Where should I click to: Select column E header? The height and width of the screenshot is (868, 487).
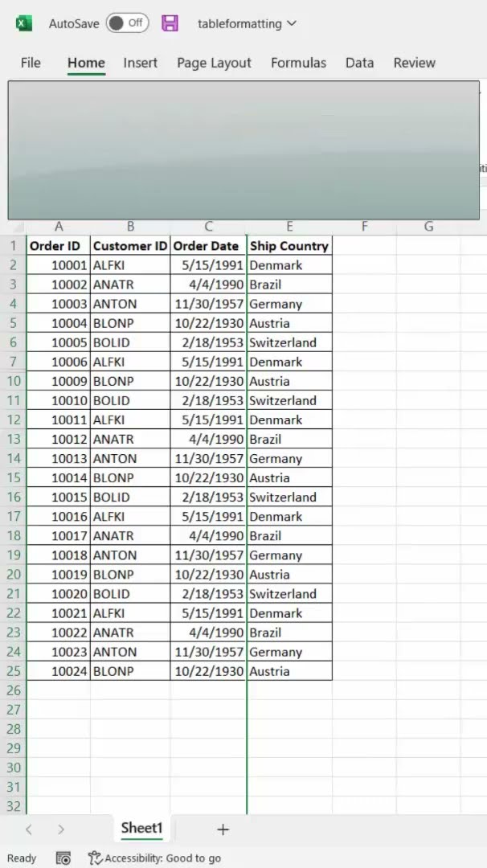(289, 227)
